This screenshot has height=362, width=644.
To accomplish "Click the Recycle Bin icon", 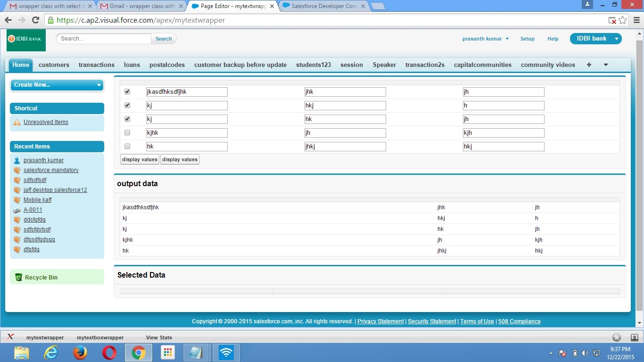I will point(18,278).
